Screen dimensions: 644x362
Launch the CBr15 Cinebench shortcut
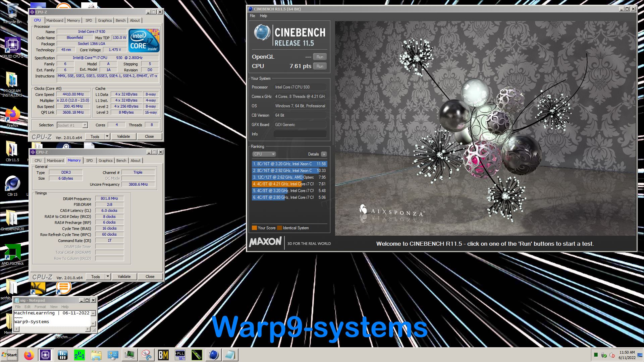tap(12, 185)
